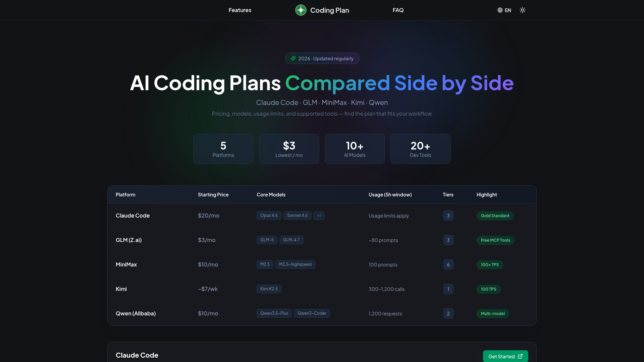The width and height of the screenshot is (644, 362).
Task: Select the MiniMax platform name
Action: 126,264
